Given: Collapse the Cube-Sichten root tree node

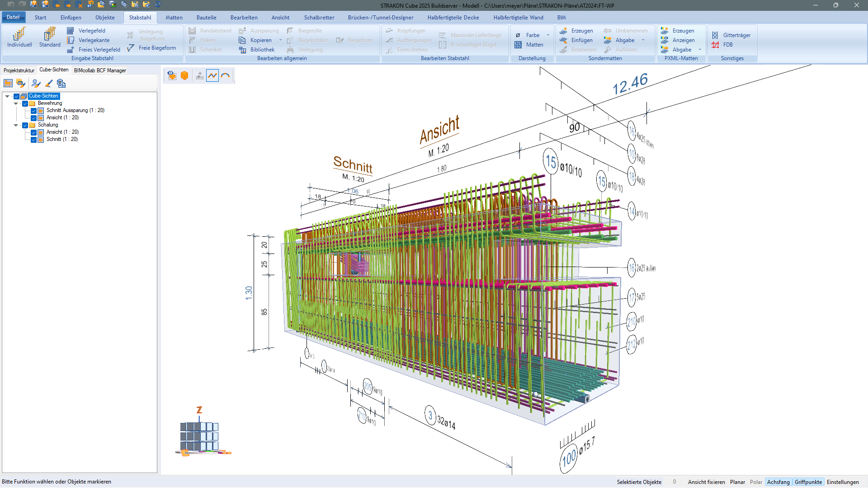Looking at the screenshot, I should pos(7,96).
